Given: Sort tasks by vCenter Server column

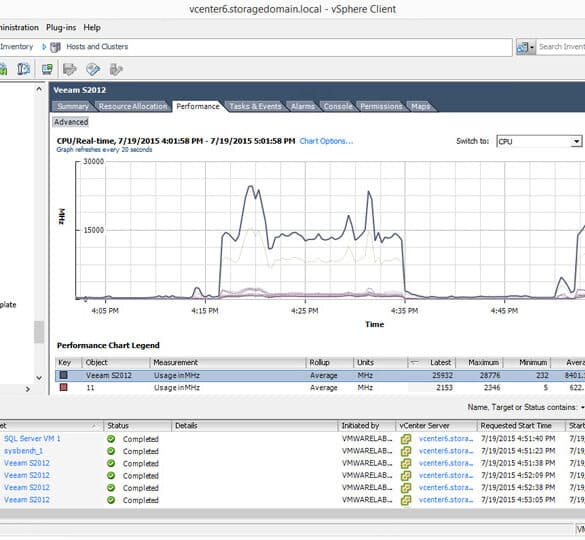Looking at the screenshot, I should 436,426.
